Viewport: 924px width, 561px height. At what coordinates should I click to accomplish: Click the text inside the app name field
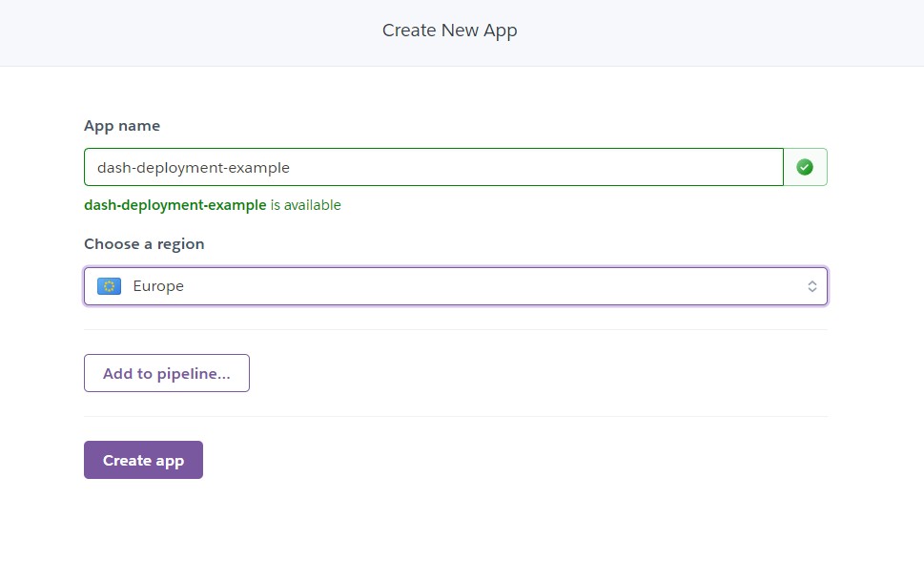click(x=194, y=168)
